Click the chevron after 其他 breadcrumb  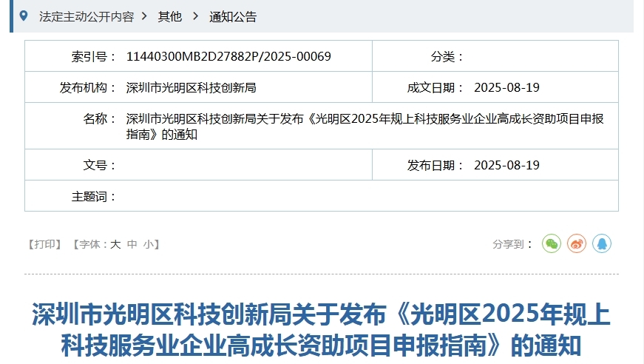coord(195,16)
